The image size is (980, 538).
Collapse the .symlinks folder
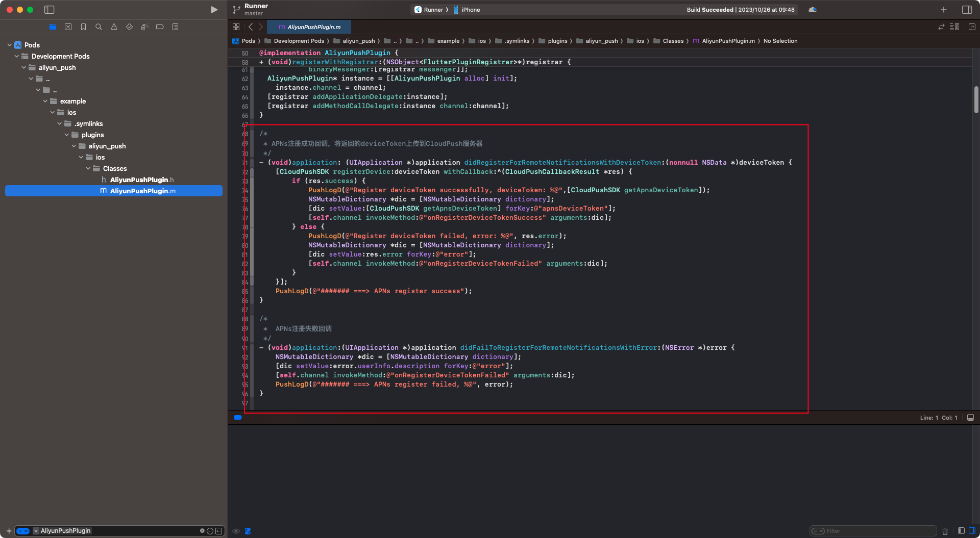tap(59, 123)
